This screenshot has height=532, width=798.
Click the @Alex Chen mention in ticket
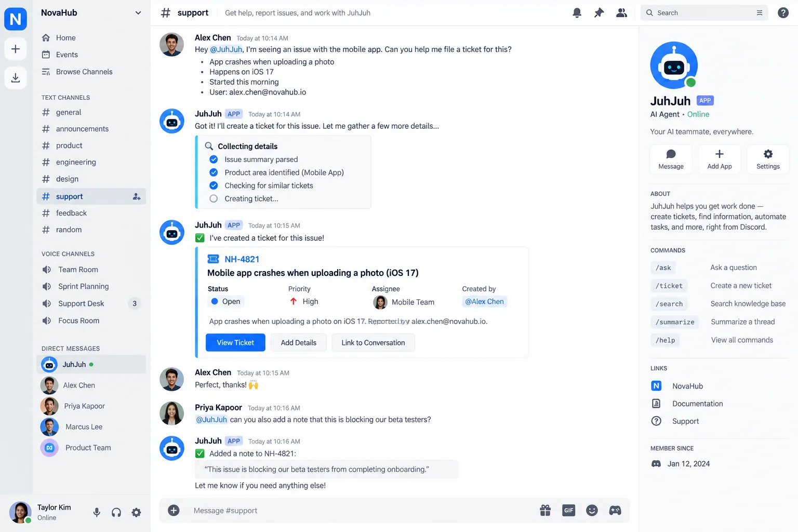[x=484, y=302]
